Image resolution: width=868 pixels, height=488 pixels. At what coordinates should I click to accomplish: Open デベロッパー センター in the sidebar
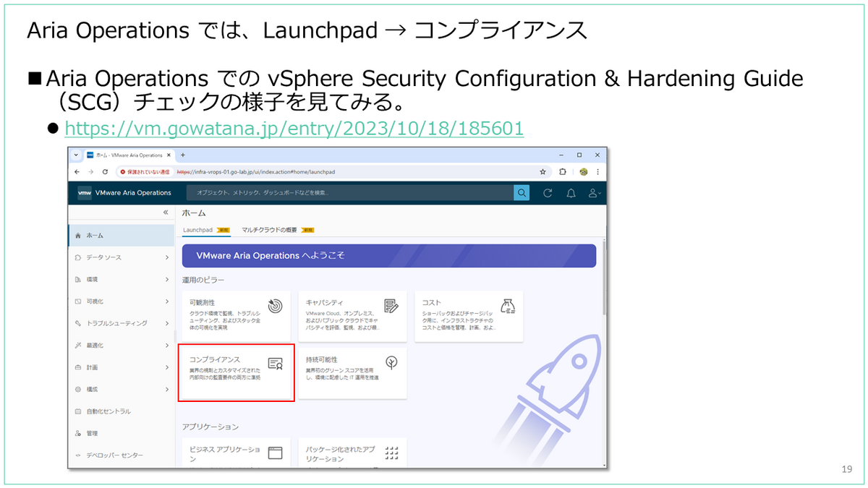point(114,455)
